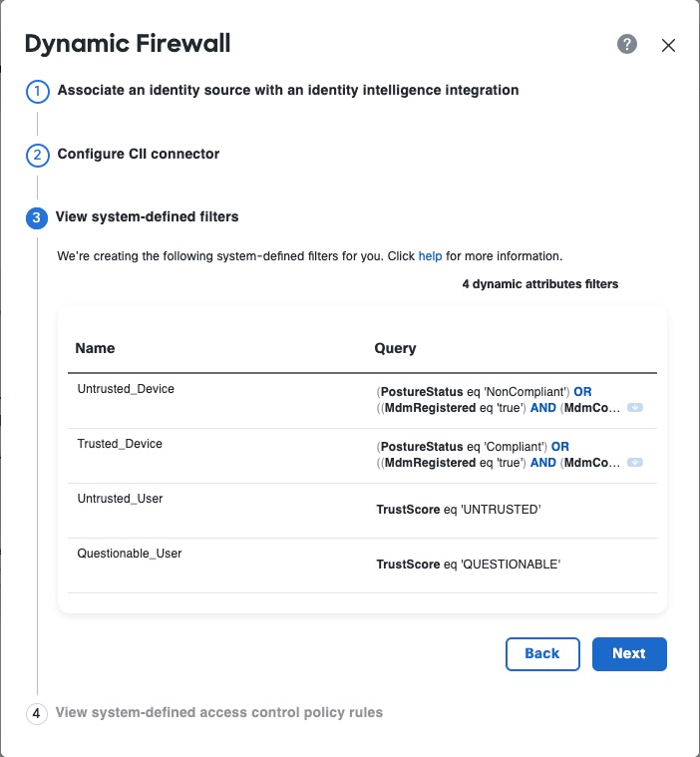Viewport: 700px width, 757px height.
Task: Click the step 3 circle indicator
Action: tap(37, 217)
